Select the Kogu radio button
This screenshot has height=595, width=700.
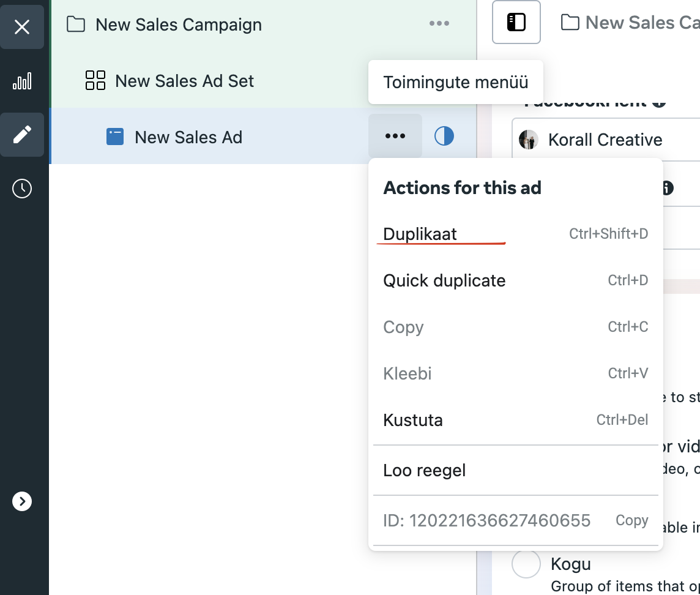click(x=526, y=564)
